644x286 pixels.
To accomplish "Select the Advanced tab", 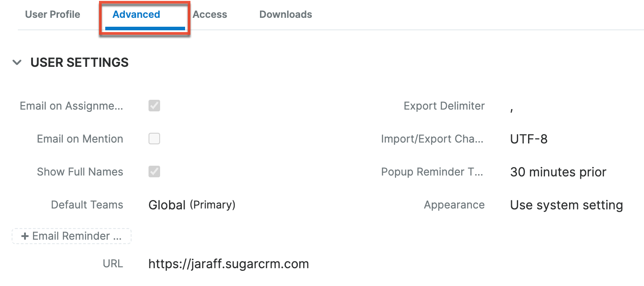I will [x=136, y=14].
